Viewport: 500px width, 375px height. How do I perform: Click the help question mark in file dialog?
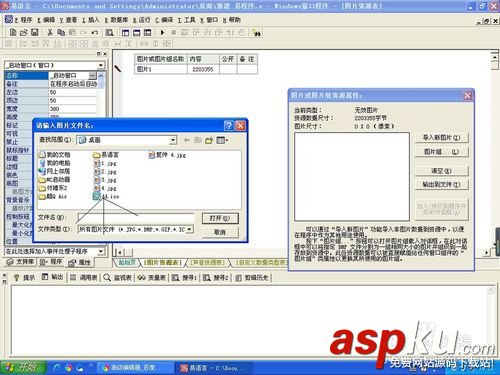(229, 125)
